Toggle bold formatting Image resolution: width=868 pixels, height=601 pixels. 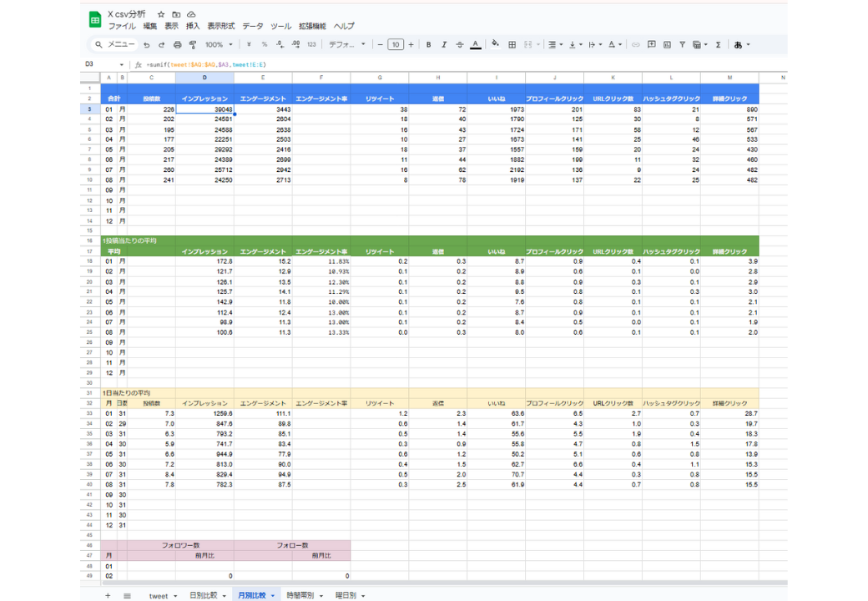[428, 45]
